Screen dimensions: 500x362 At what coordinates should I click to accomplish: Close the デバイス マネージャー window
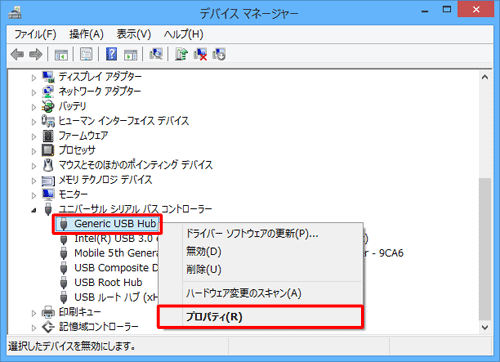point(476,9)
